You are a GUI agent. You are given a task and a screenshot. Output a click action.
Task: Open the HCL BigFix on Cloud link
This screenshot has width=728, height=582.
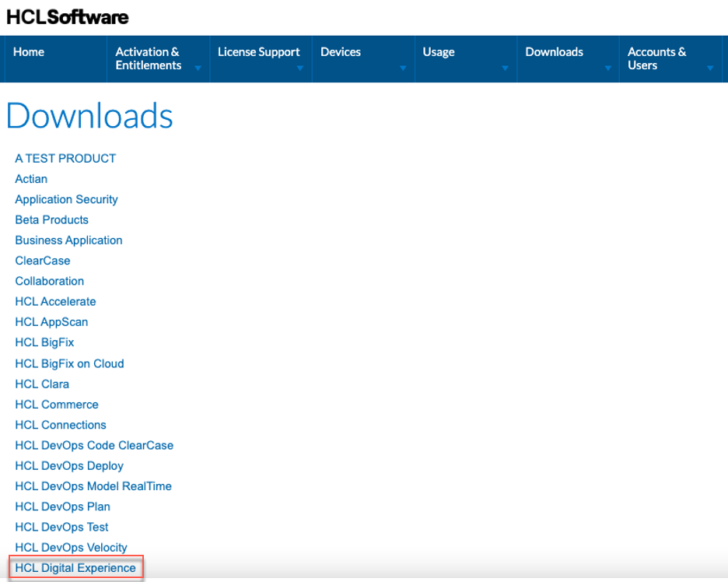(x=69, y=363)
